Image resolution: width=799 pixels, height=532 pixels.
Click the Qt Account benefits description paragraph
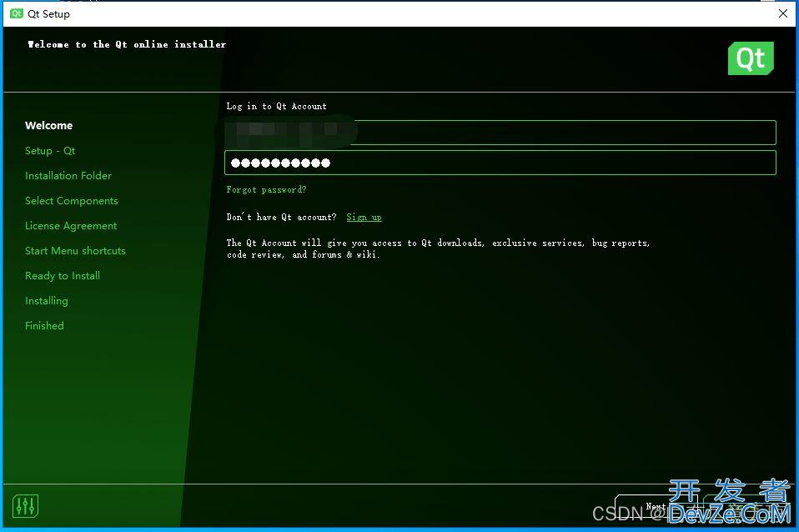[x=438, y=248]
